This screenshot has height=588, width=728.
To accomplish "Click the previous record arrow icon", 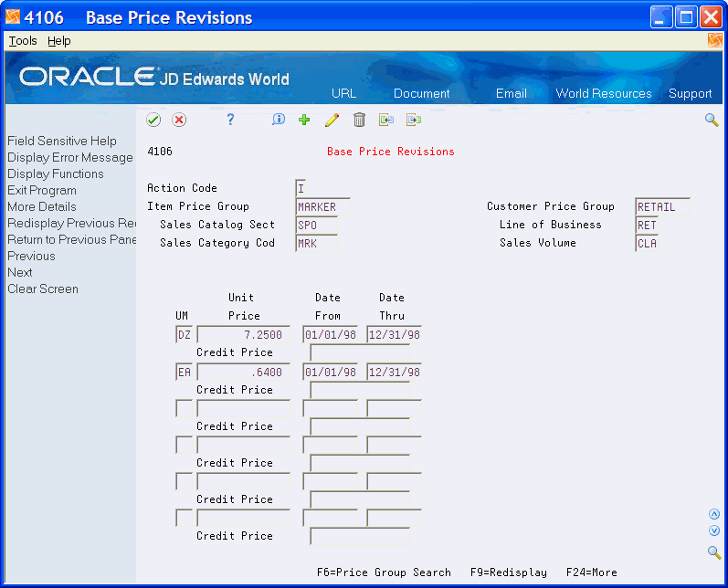I will tap(386, 121).
